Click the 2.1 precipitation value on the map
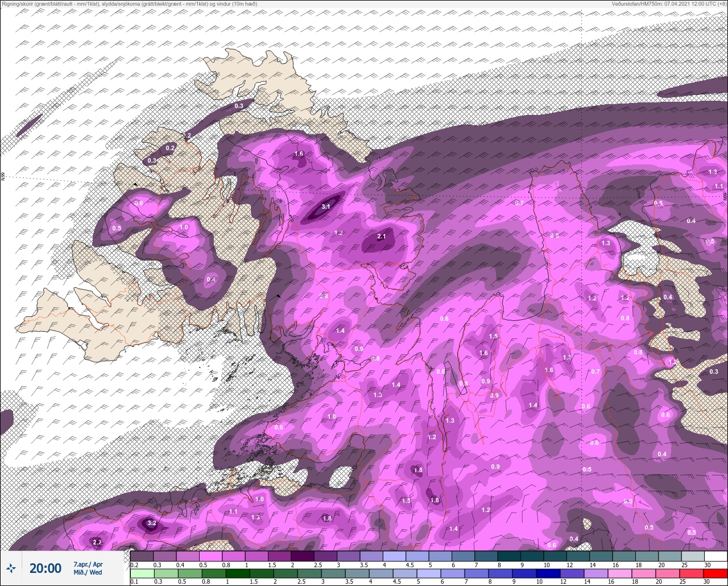The image size is (728, 586). point(382,237)
